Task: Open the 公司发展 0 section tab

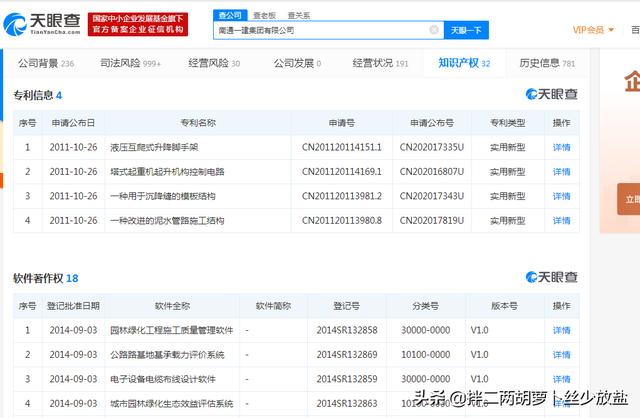Action: coord(298,63)
